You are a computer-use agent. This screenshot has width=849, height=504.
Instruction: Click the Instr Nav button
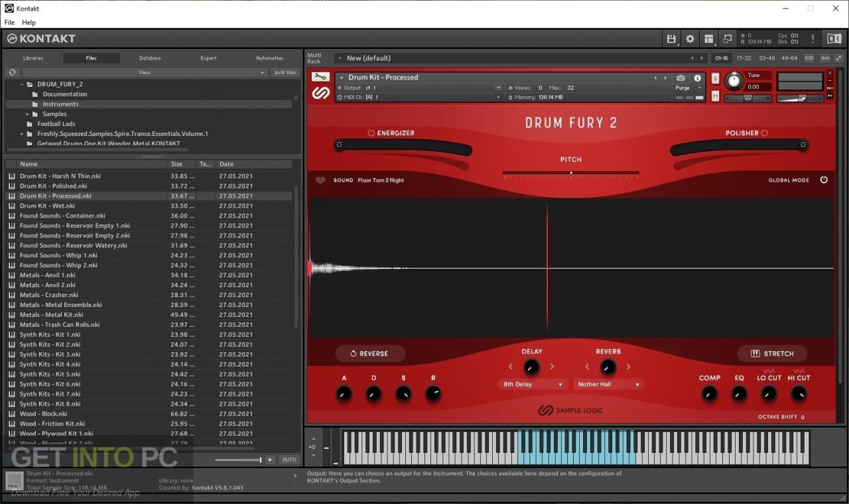[285, 72]
